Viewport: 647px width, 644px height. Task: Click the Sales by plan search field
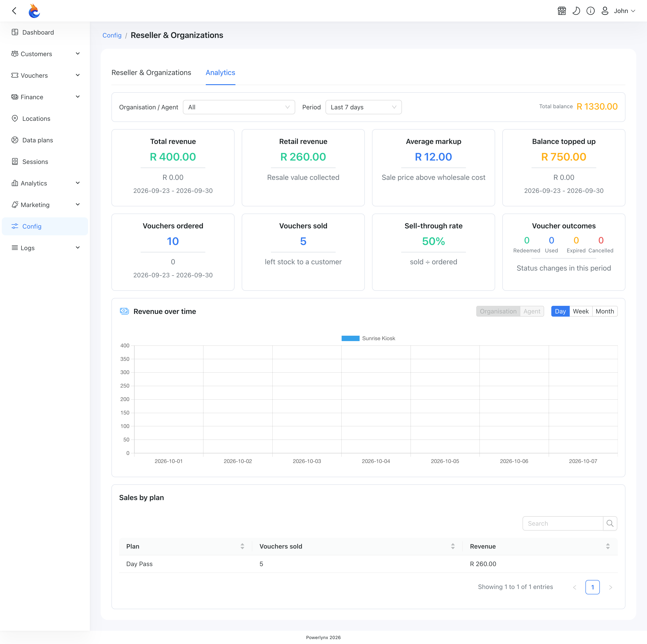tap(563, 523)
